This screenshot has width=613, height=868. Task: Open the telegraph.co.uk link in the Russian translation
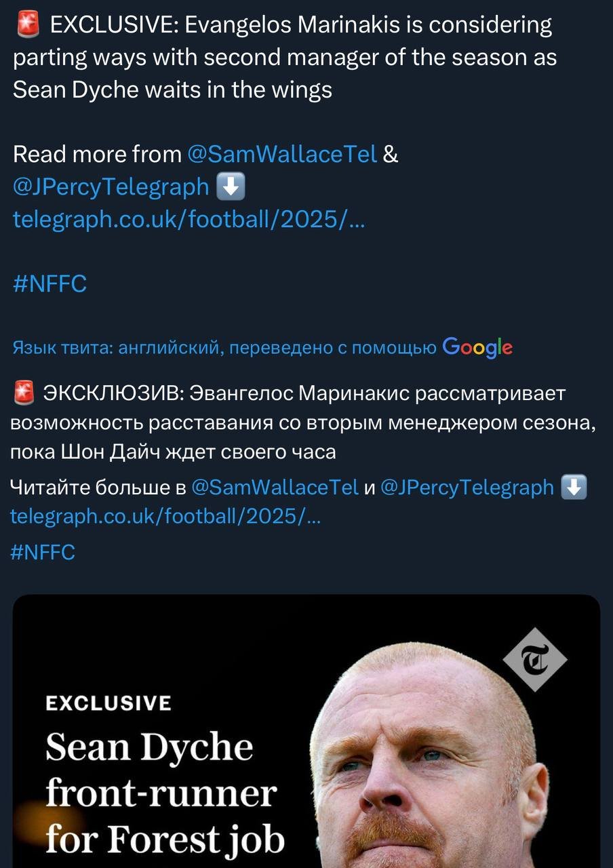166,517
